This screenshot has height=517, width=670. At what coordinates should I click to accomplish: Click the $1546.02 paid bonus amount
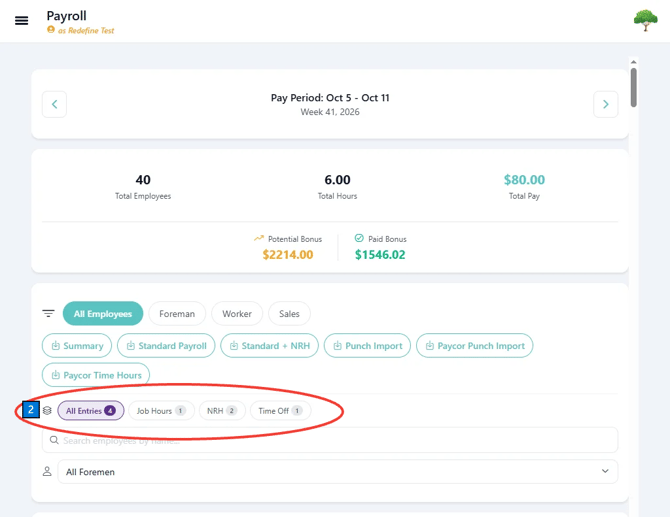[380, 255]
